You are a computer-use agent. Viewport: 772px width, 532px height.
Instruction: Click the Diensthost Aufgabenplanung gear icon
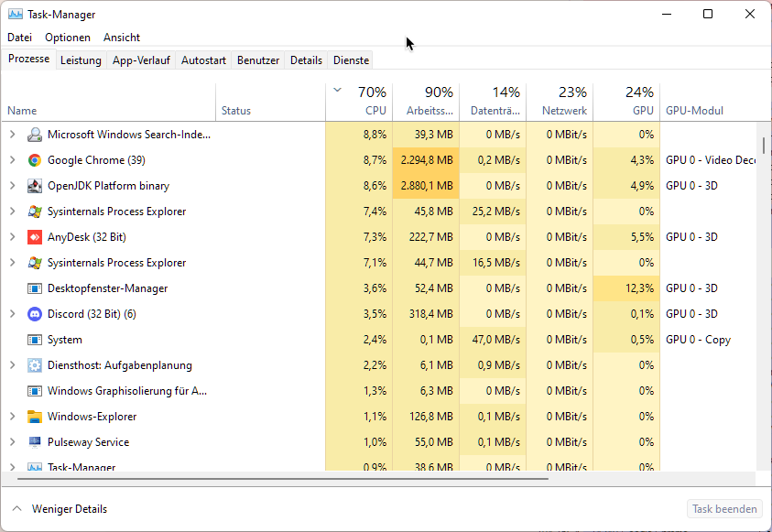click(35, 365)
